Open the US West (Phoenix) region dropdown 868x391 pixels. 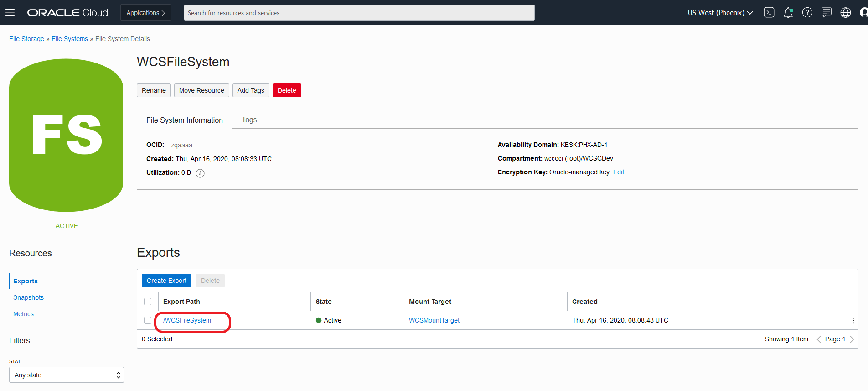[720, 13]
